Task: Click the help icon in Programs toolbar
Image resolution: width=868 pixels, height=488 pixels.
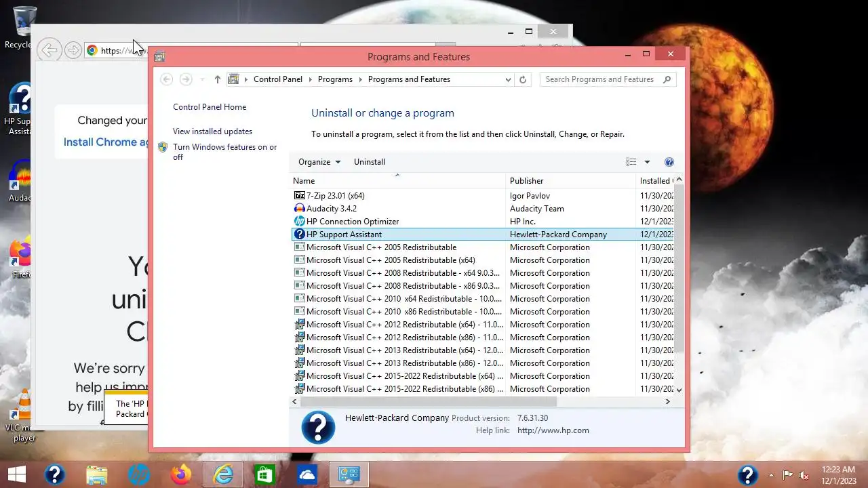Action: (669, 162)
